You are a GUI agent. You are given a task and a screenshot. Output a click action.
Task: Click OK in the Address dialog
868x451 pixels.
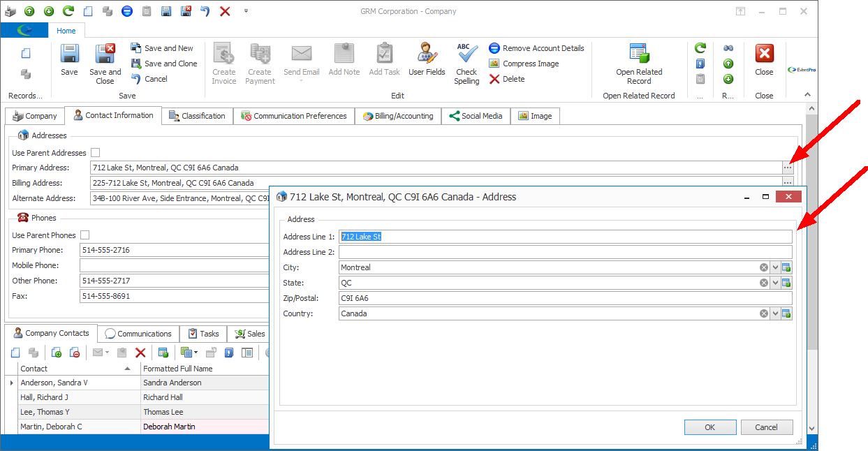pyautogui.click(x=710, y=427)
